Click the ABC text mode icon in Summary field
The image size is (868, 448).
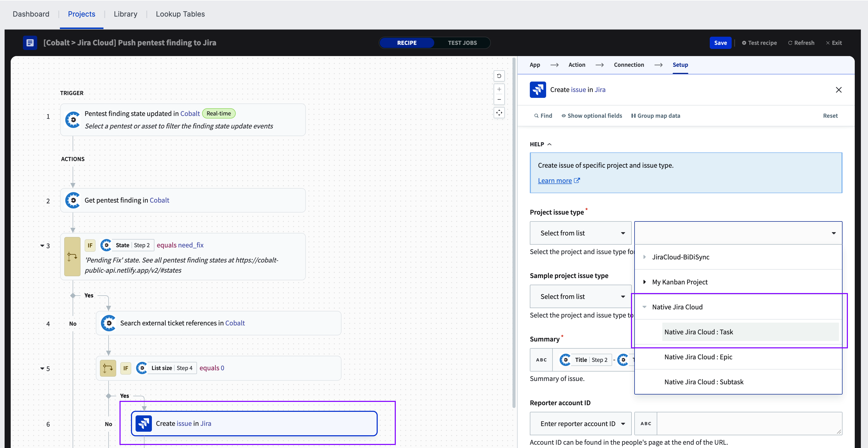click(541, 360)
